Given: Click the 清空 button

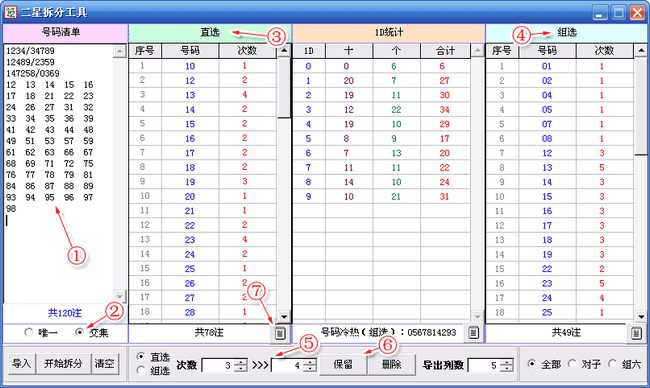Looking at the screenshot, I should point(104,364).
